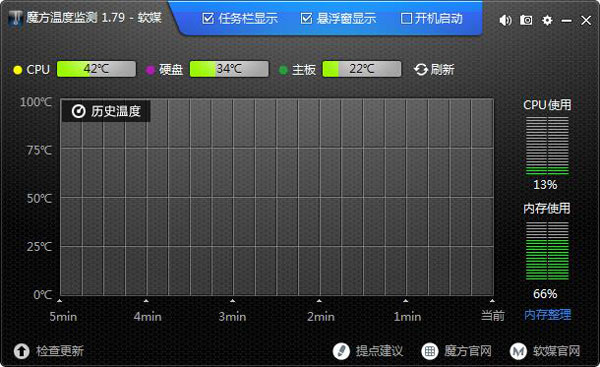Click the 刷新 refresh arrows icon

421,70
